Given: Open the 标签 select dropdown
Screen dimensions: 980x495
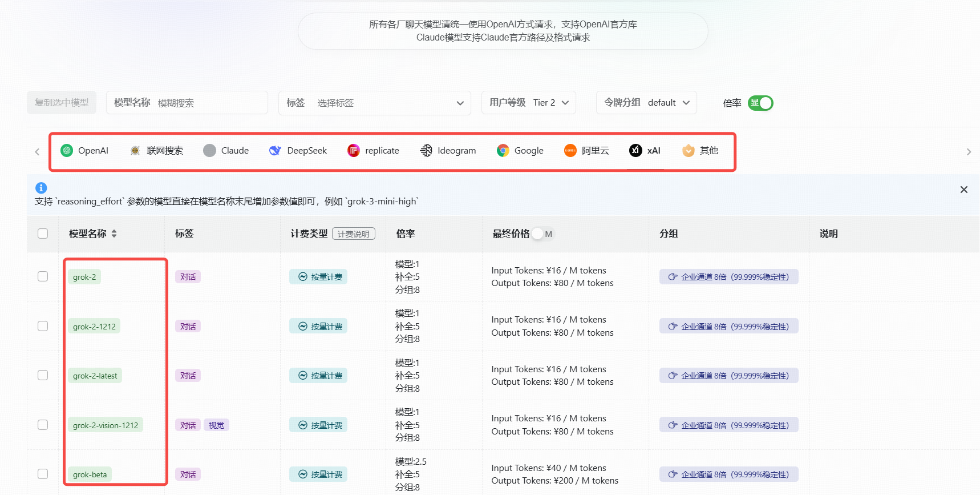Looking at the screenshot, I should click(x=375, y=103).
